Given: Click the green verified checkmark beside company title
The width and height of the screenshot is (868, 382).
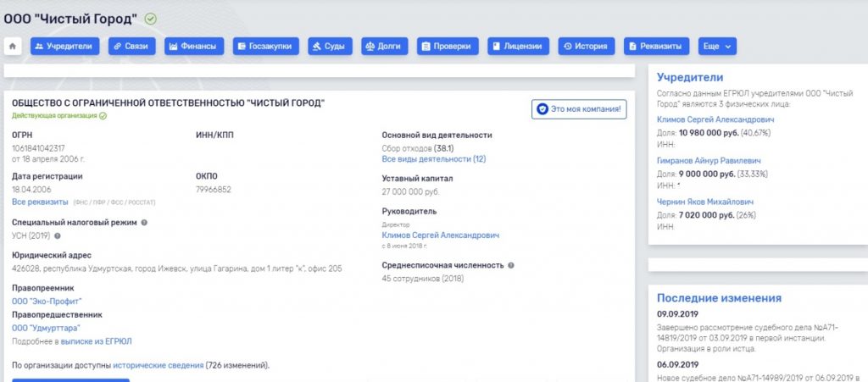Looking at the screenshot, I should click(x=151, y=19).
